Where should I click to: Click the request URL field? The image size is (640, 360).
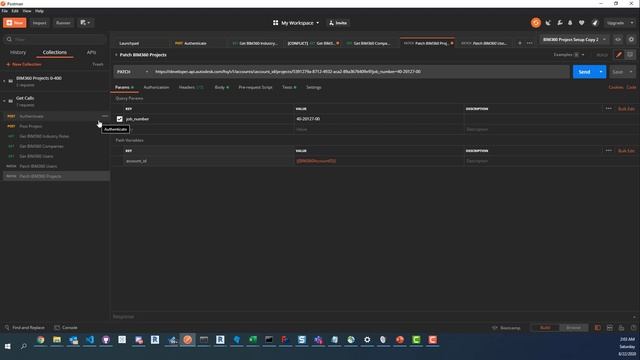[360, 72]
